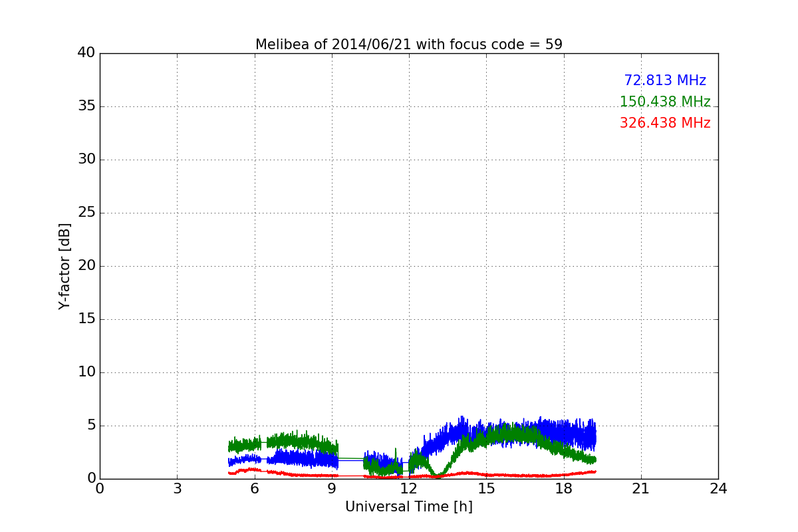Click the Universal Time [h] axis label
Viewport: 798px width, 532px height.
click(409, 507)
